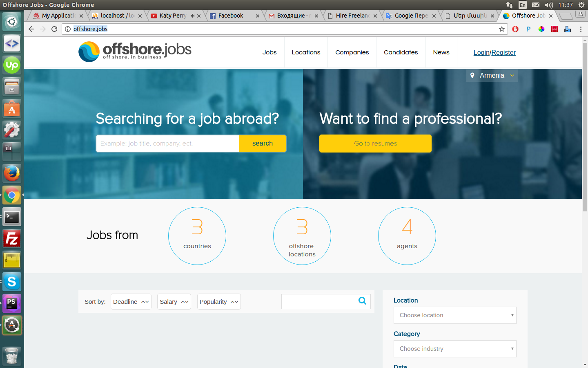The height and width of the screenshot is (368, 588).
Task: Reload the offshore.jobs page
Action: click(54, 29)
